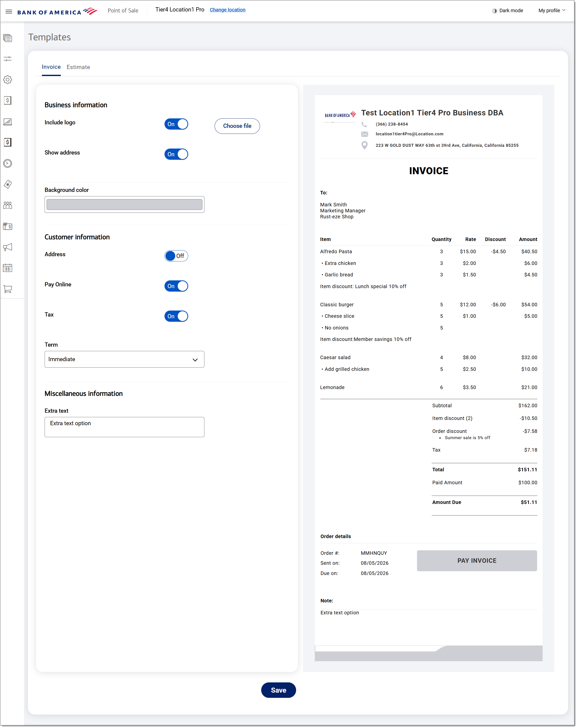The height and width of the screenshot is (728, 577).
Task: Click the Total value $151.11
Action: click(527, 470)
